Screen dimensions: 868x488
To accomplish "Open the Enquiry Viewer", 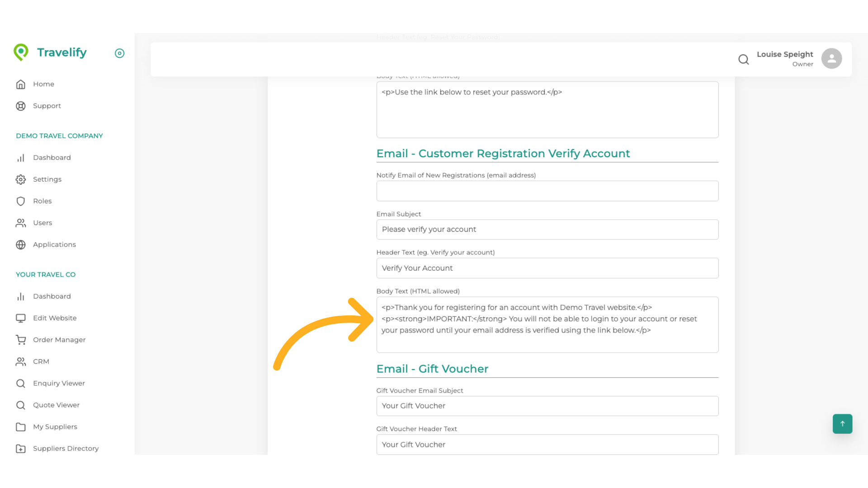I will coord(59,383).
